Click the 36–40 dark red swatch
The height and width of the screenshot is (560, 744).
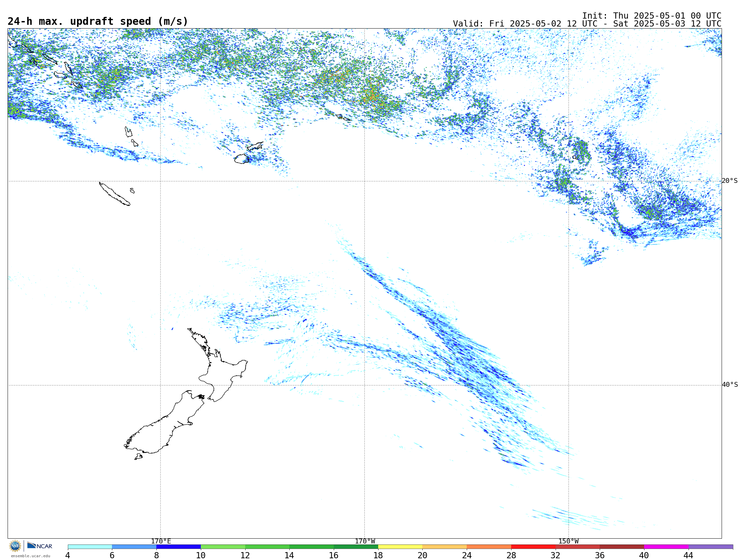click(x=622, y=547)
